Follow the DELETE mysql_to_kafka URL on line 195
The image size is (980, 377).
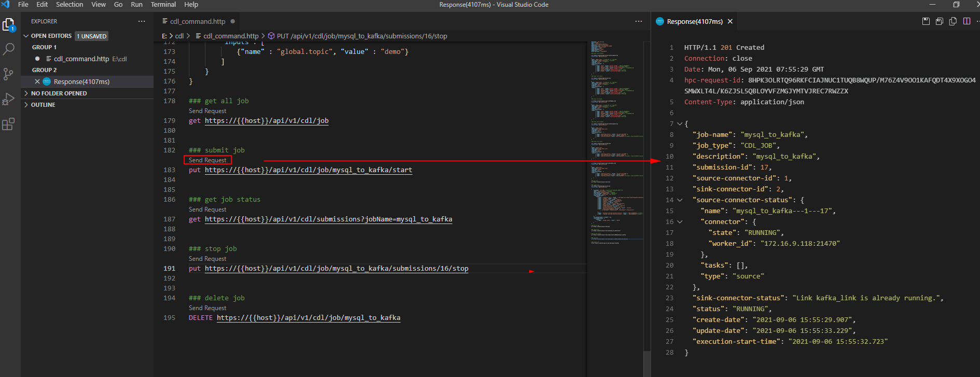309,318
